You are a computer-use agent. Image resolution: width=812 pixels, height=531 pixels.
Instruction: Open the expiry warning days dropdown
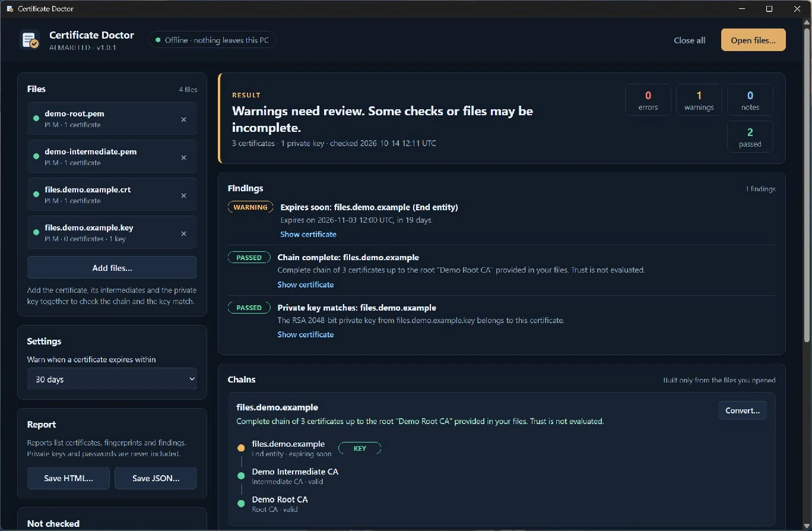(112, 379)
